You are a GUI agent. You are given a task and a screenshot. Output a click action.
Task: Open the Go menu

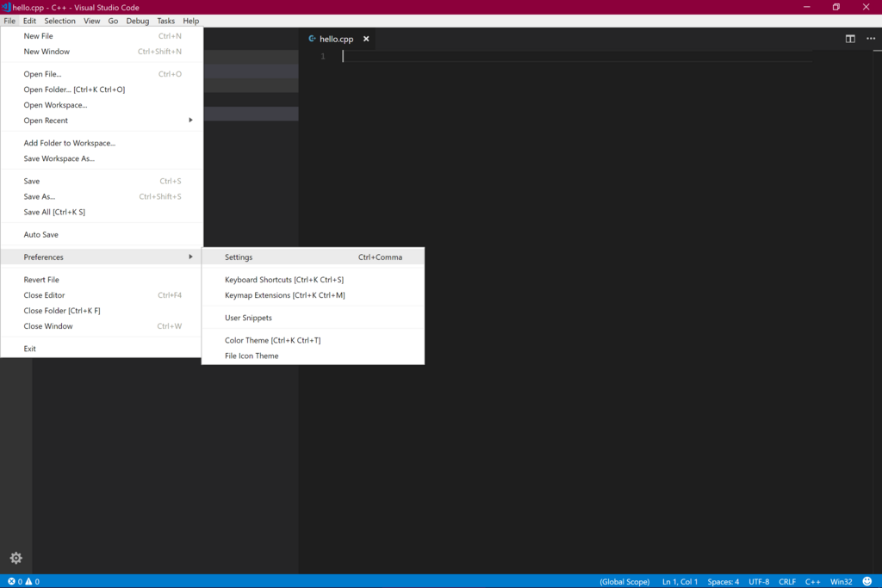pyautogui.click(x=113, y=21)
